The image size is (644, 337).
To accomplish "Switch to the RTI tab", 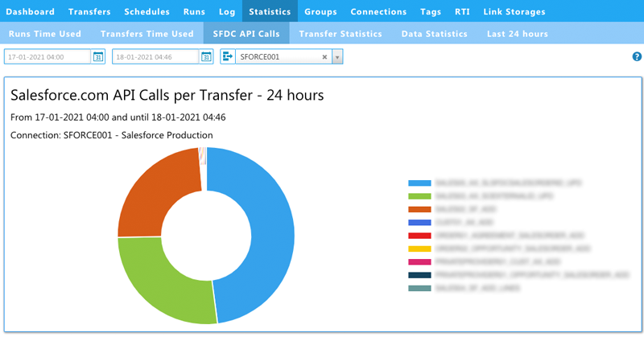I will pos(462,11).
